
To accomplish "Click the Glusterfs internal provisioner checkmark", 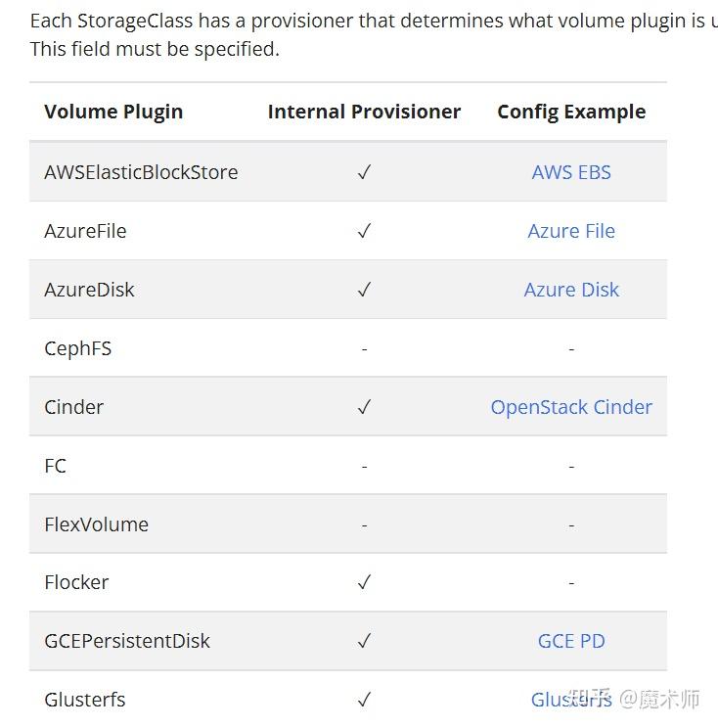I will point(364,700).
